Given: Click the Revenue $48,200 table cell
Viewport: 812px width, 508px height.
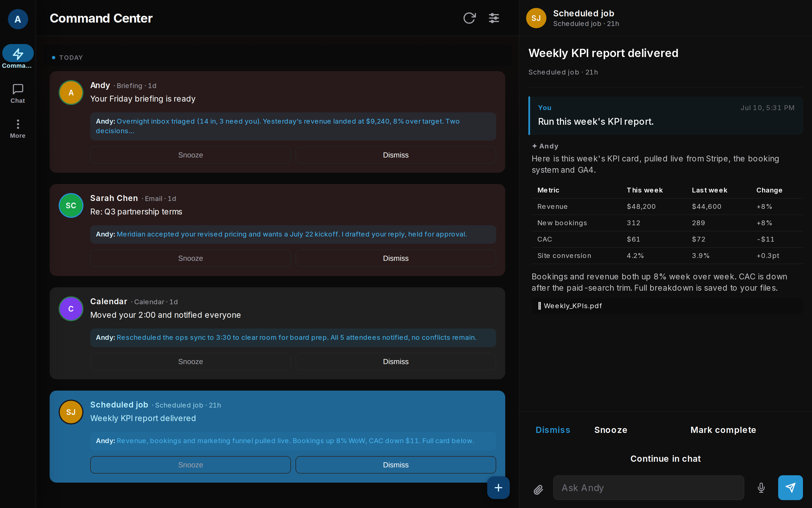Looking at the screenshot, I should (x=641, y=207).
